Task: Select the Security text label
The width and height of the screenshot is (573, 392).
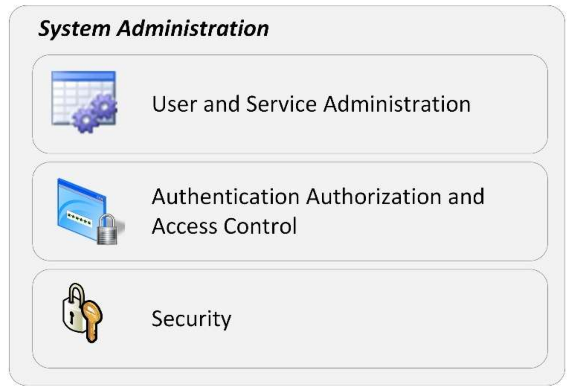Action: click(x=191, y=319)
